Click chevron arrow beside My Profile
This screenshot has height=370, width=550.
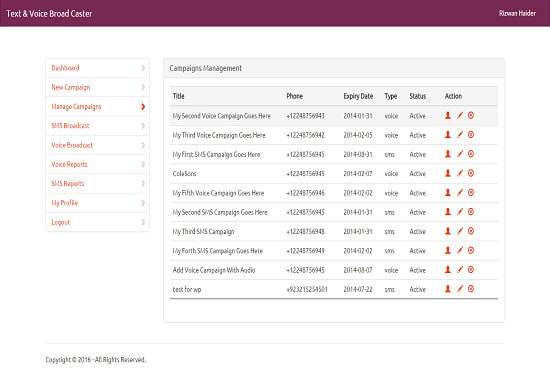[143, 203]
